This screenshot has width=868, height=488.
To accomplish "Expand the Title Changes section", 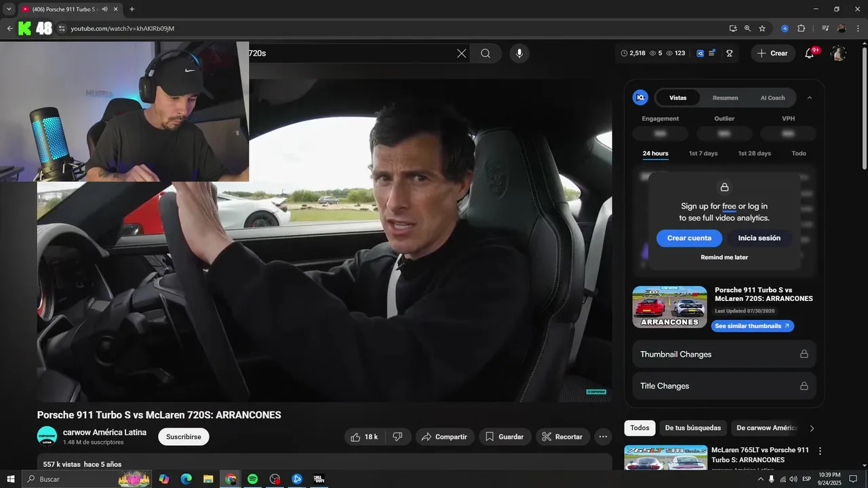I will 724,386.
